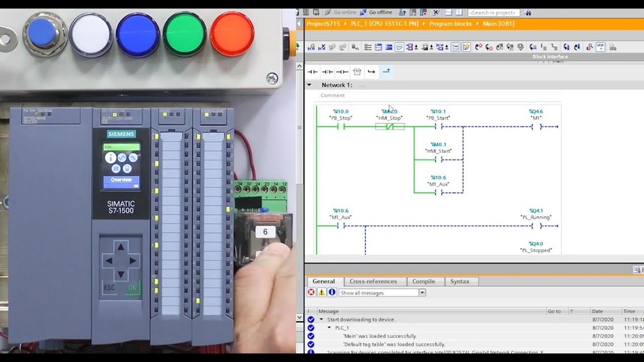Click the close all networks icon
This screenshot has width=644, height=362.
click(389, 47)
